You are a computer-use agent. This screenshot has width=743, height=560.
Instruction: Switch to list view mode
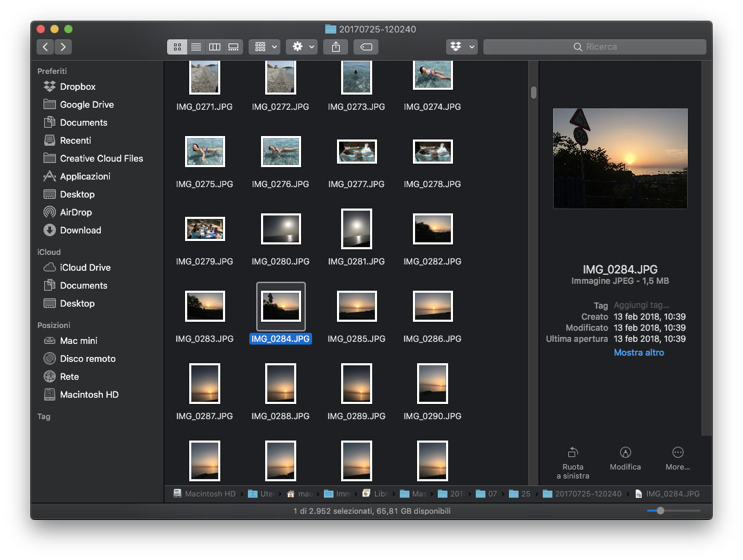click(x=196, y=47)
